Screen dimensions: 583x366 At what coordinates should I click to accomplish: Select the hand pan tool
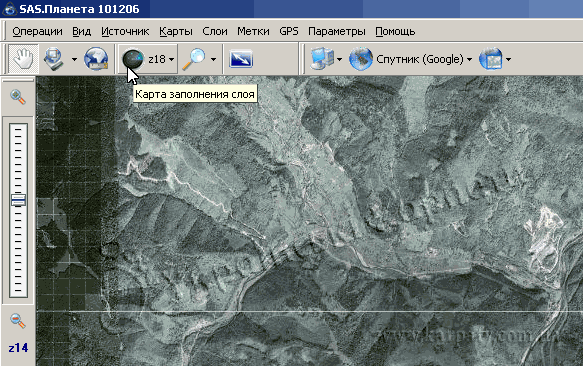click(23, 59)
